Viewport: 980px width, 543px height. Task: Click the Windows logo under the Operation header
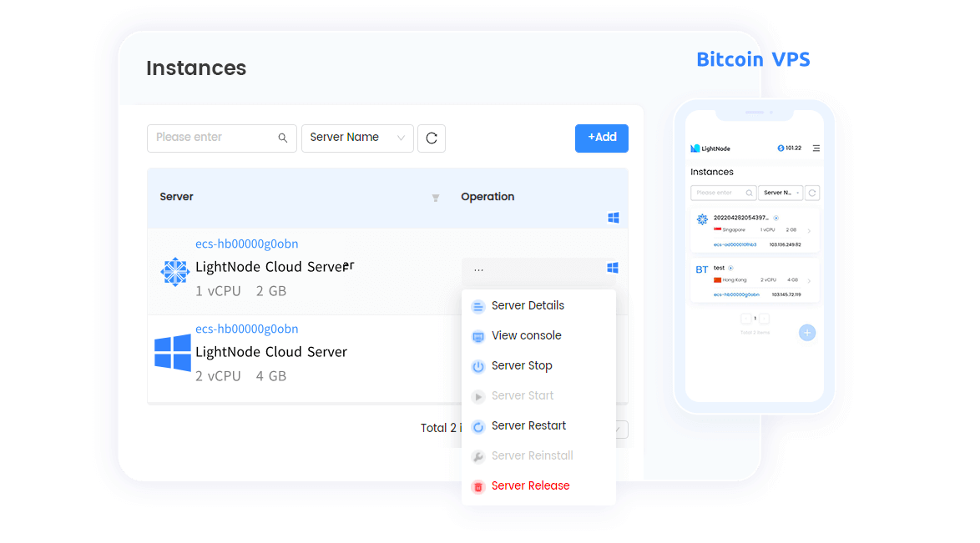coord(613,218)
